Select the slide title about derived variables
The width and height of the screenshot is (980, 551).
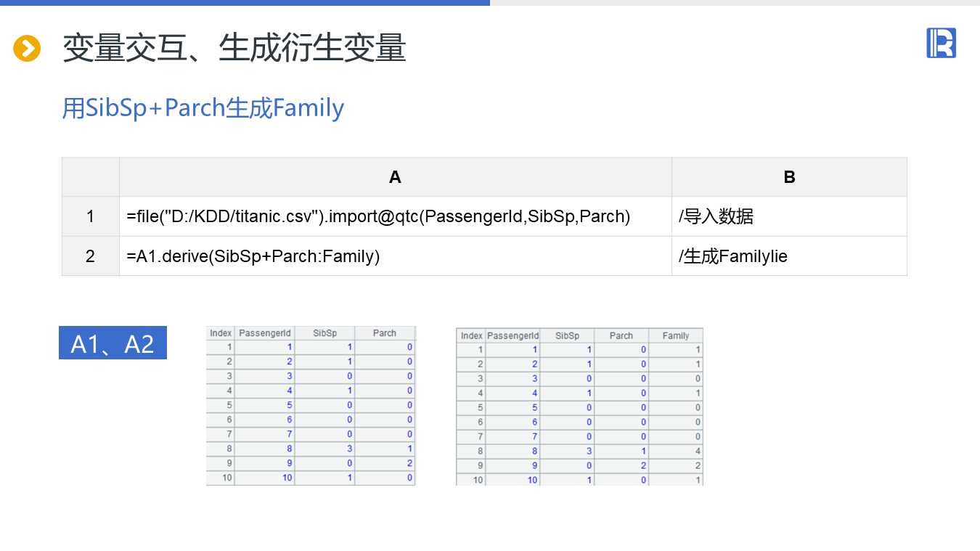[x=234, y=49]
